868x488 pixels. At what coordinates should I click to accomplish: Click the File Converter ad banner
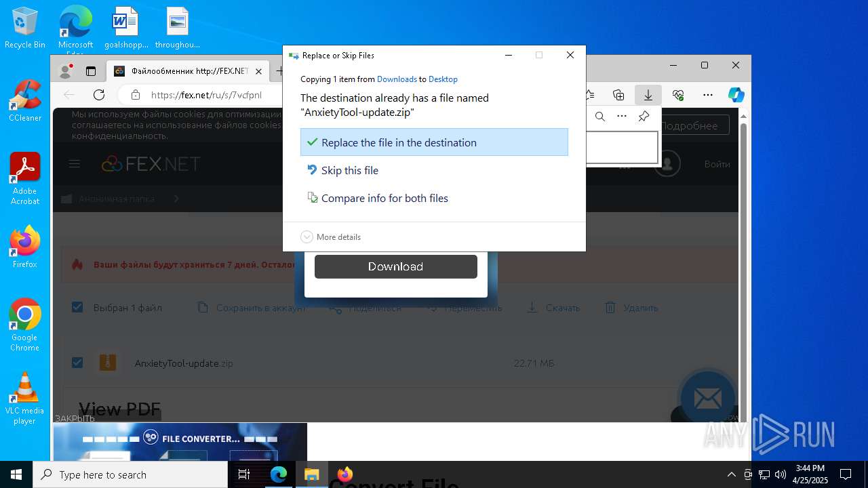point(180,442)
